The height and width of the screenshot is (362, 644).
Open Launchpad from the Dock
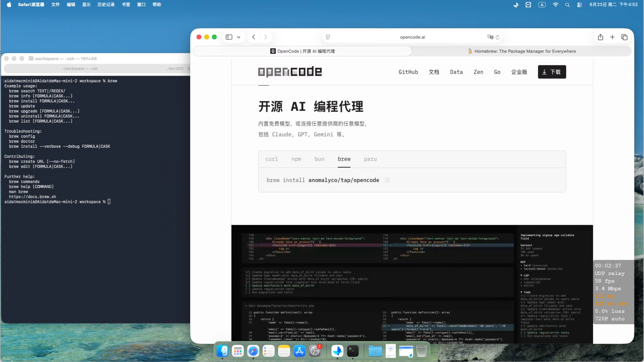[x=238, y=351]
